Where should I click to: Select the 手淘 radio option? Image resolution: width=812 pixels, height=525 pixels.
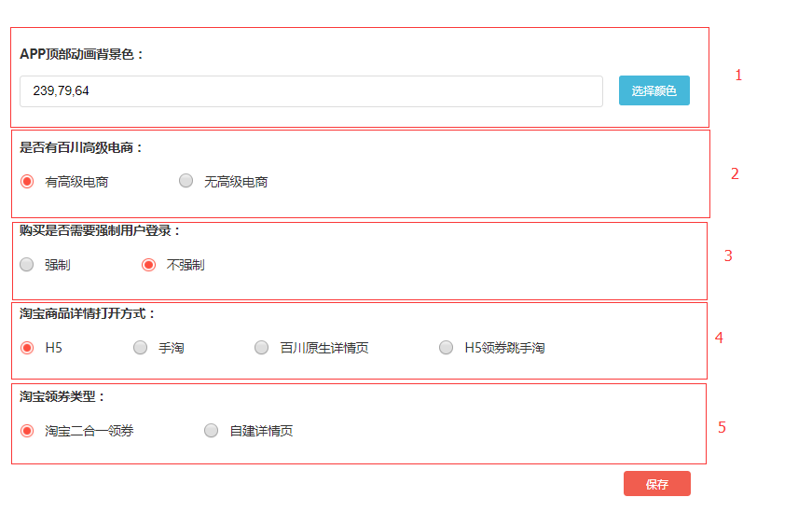(x=141, y=348)
